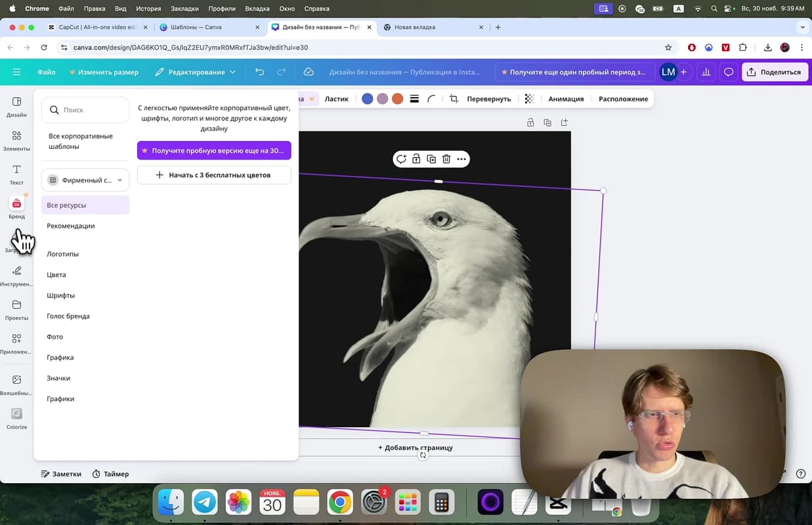Viewport: 812px width, 525px height.
Task: Click the Chrome address bar URL
Action: tap(190, 47)
